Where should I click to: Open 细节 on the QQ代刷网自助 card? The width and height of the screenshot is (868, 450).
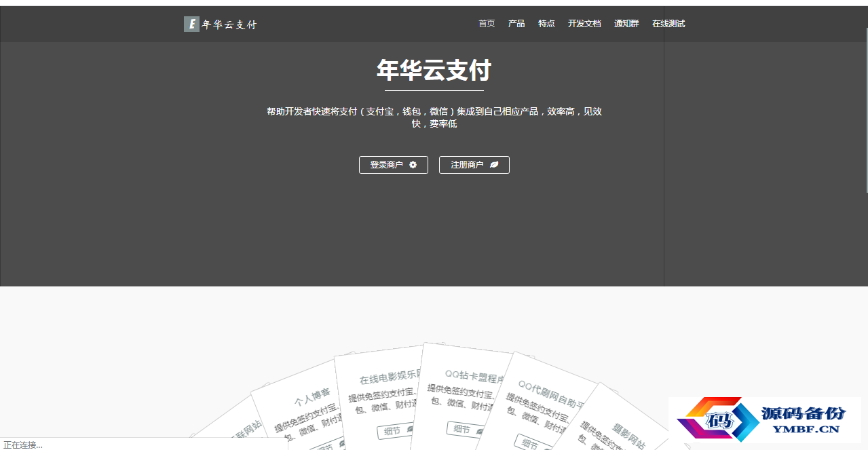point(533,443)
